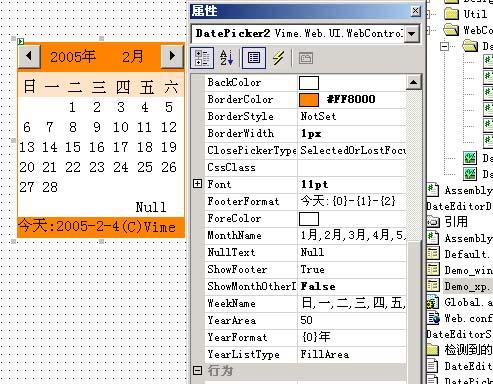Collapse the expanded subfolder under WebControls in the tree
493x384 pixels.
coord(444,46)
